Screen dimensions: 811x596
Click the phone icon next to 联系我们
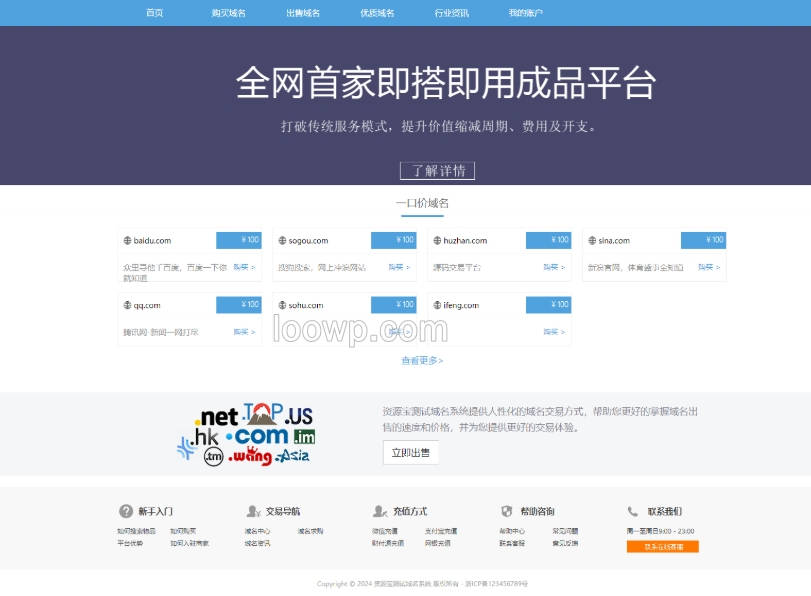point(633,511)
